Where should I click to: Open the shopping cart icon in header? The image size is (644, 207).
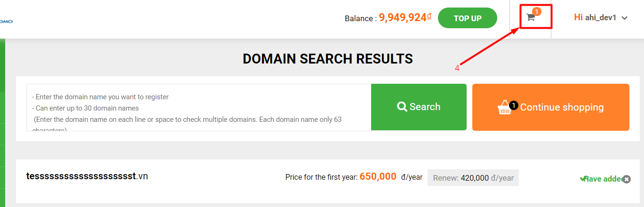click(x=531, y=17)
